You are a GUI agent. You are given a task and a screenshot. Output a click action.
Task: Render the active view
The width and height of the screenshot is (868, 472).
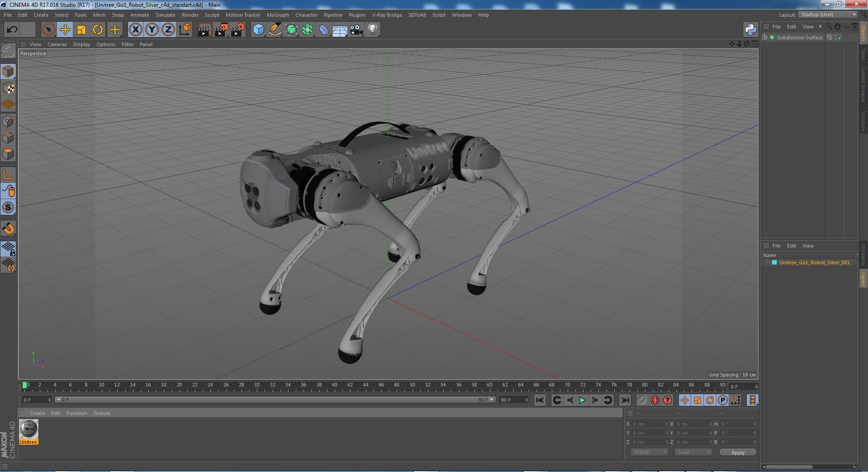[x=204, y=30]
